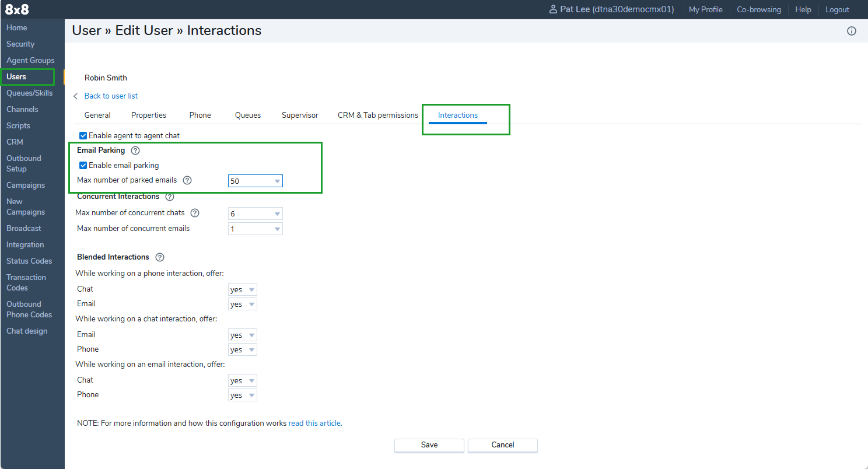Open Help in the top bar

tap(803, 10)
